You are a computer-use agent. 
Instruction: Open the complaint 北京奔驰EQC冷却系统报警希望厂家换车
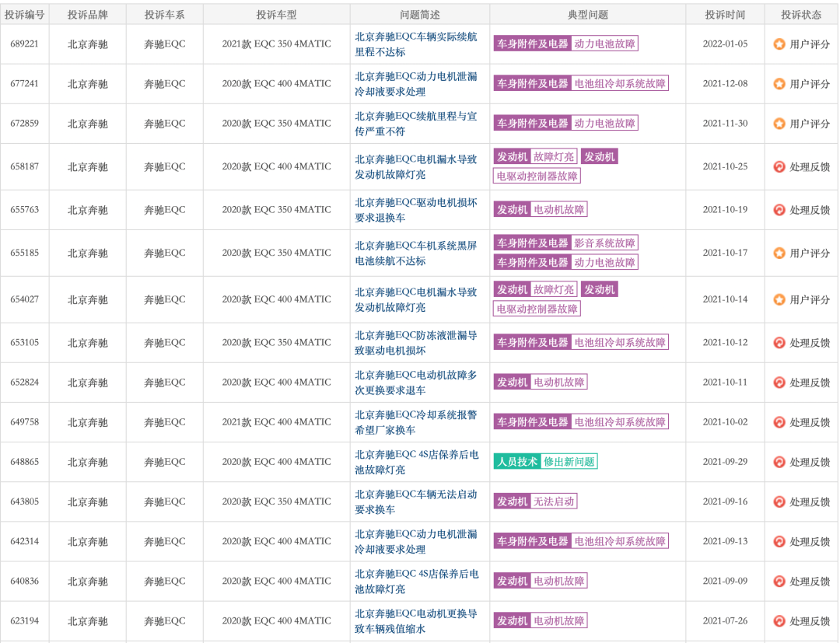click(415, 422)
